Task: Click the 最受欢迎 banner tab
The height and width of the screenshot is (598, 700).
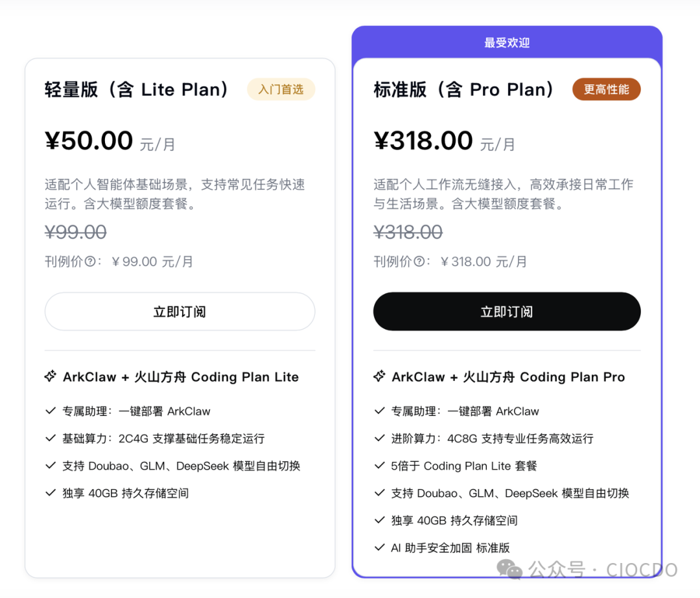Action: (x=507, y=43)
